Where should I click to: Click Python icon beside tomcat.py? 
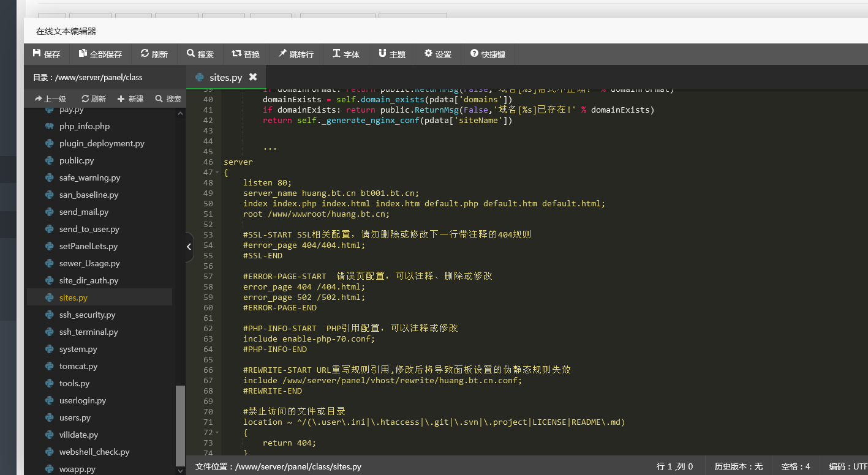(x=49, y=366)
